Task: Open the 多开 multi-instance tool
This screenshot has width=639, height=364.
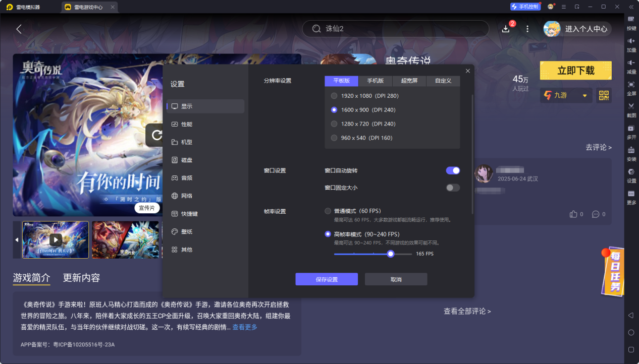Action: (631, 131)
